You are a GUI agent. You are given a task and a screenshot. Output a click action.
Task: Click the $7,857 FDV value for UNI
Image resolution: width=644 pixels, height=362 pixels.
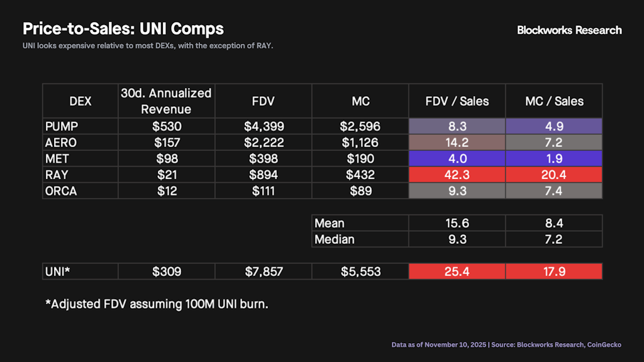[x=263, y=271]
